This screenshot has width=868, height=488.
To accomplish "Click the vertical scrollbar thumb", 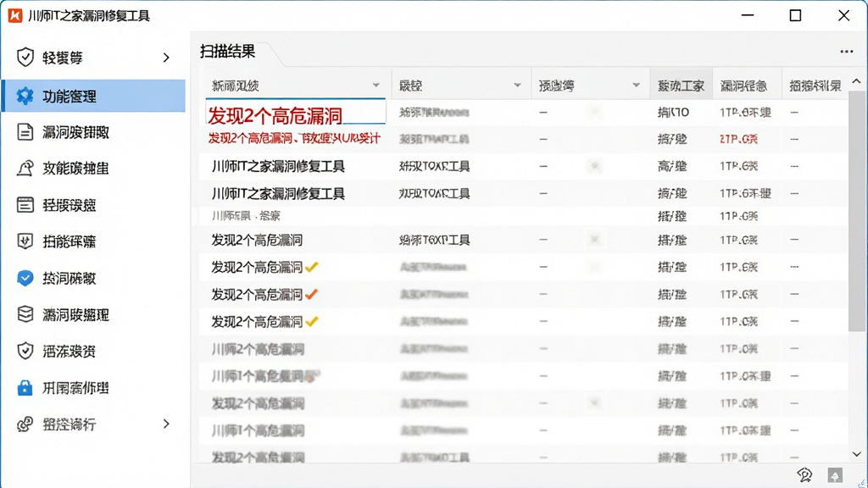I will 856,211.
